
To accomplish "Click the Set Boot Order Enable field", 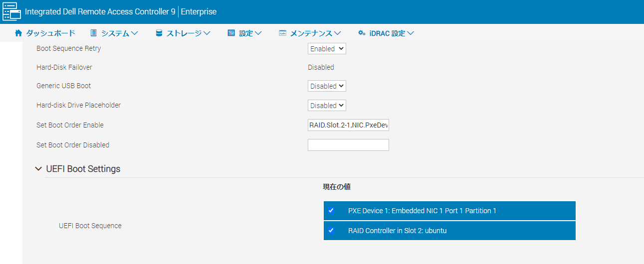I will pos(348,125).
